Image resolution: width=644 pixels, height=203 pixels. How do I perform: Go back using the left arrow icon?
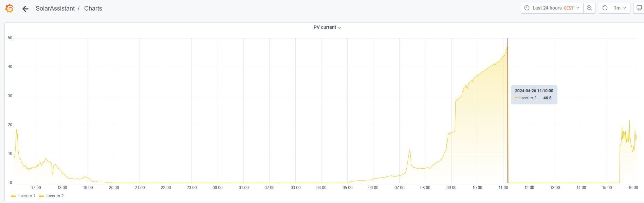tap(25, 9)
